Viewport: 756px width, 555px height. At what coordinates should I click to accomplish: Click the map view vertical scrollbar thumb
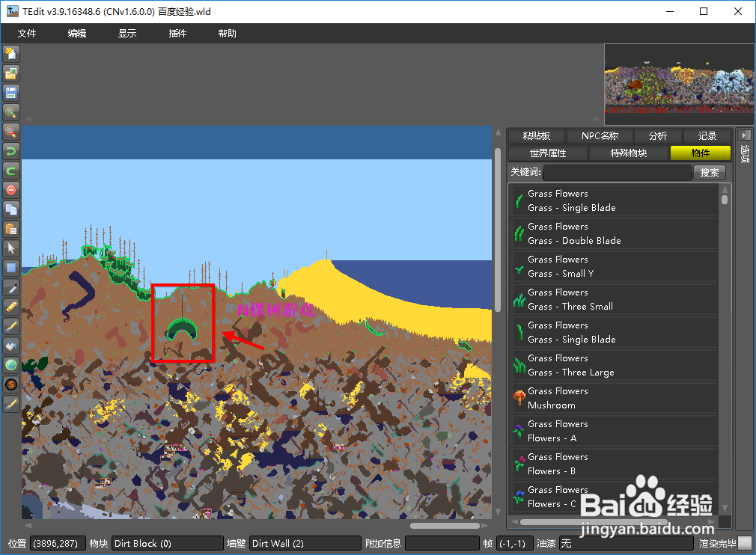498,230
